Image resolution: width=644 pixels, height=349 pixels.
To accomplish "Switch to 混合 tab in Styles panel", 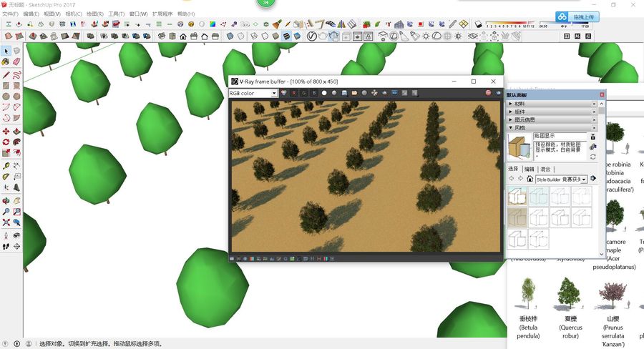I will 545,169.
